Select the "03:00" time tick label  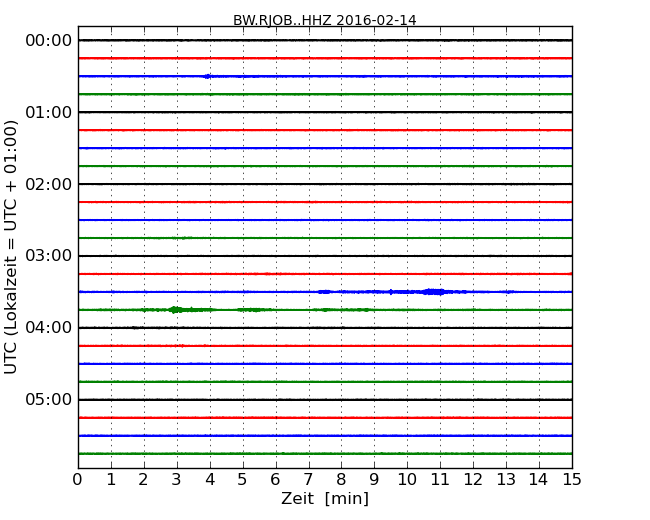49,256
